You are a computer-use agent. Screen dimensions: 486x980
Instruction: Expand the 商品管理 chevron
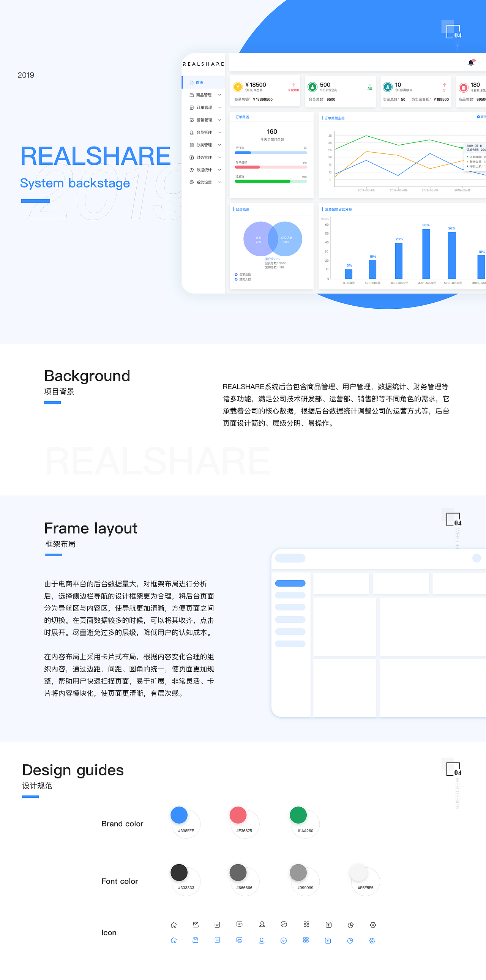point(219,95)
